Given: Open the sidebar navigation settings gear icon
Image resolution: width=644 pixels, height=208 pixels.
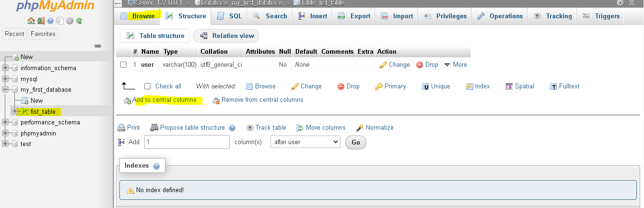Looking at the screenshot, I should [70, 21].
